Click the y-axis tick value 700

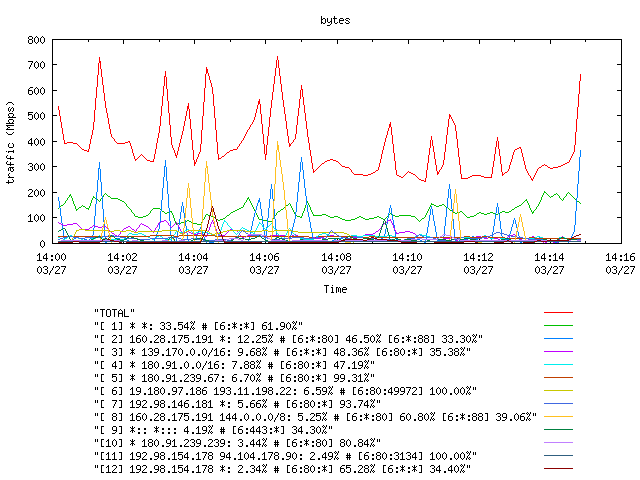[36, 65]
